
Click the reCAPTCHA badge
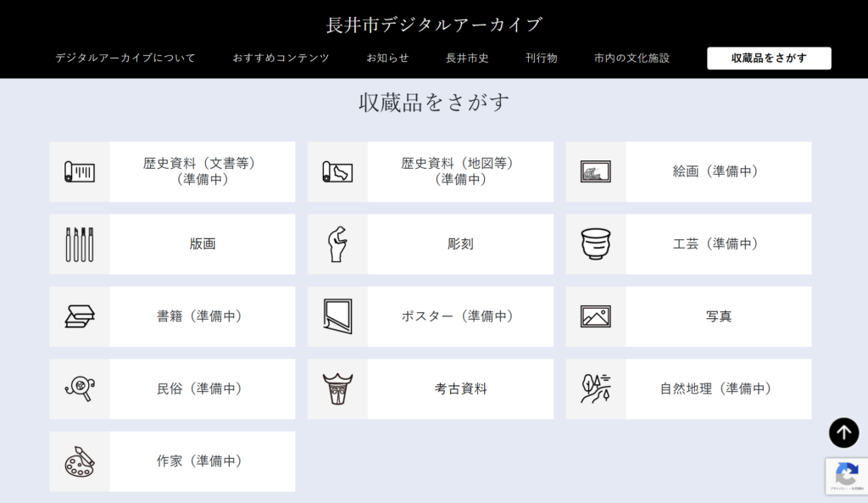(846, 476)
